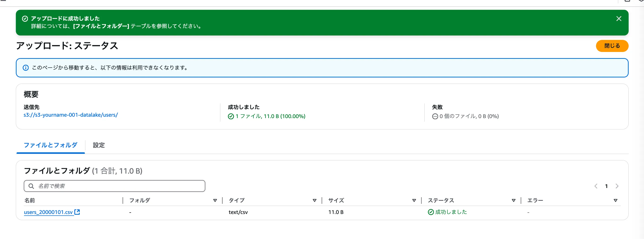Click the info icon in the blue notice
The height and width of the screenshot is (239, 644).
26,68
